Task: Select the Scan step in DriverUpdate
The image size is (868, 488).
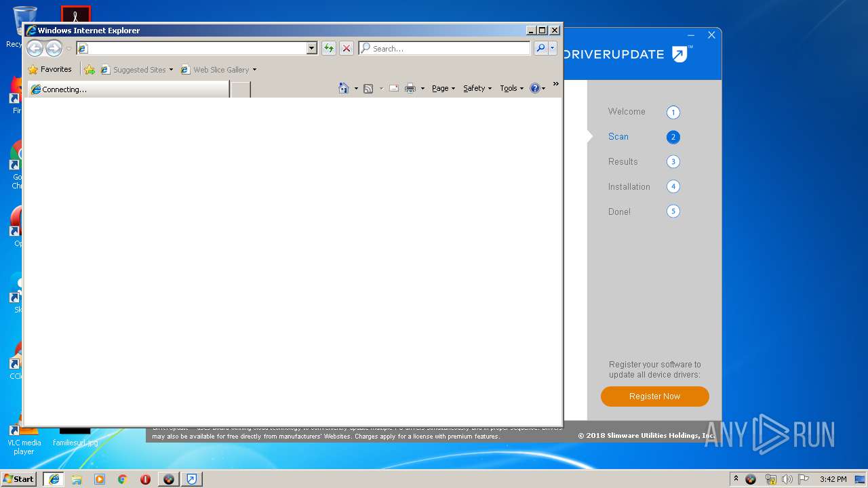Action: tap(618, 136)
